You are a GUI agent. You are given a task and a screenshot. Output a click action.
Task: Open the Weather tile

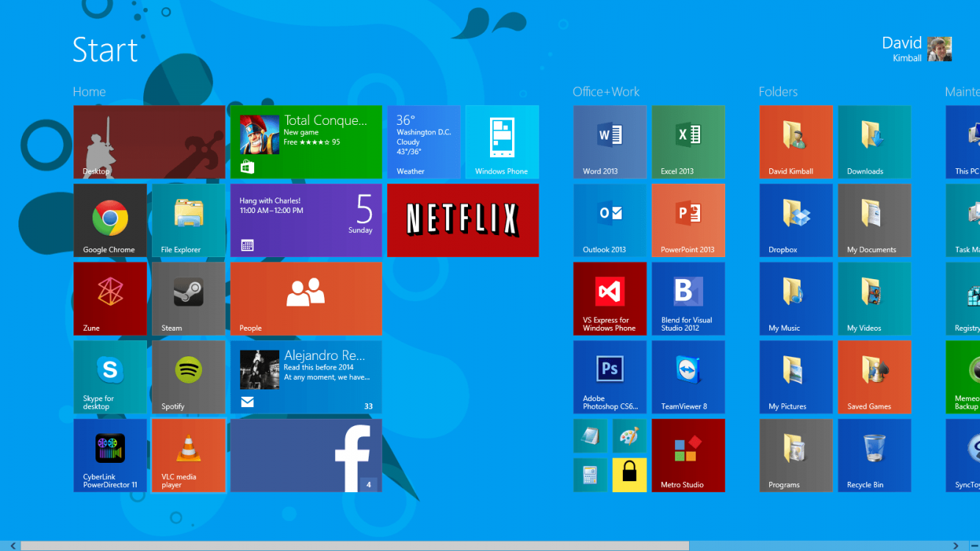[424, 142]
